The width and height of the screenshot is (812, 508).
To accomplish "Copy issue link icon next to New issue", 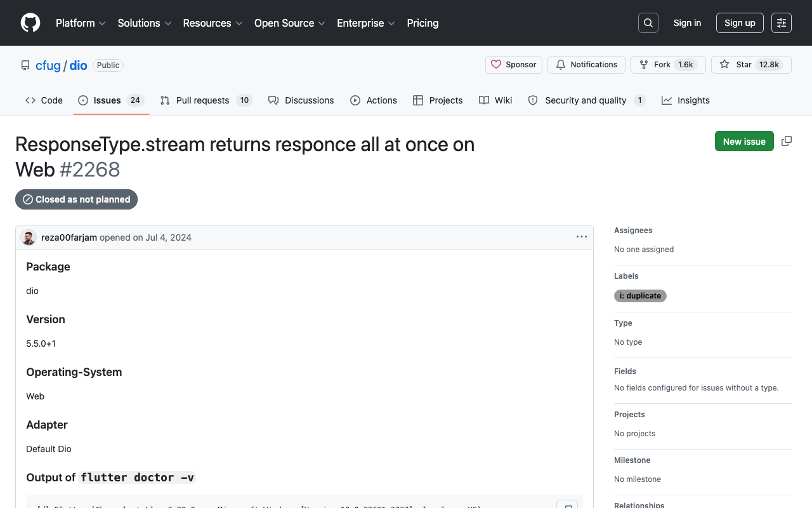I will (787, 141).
